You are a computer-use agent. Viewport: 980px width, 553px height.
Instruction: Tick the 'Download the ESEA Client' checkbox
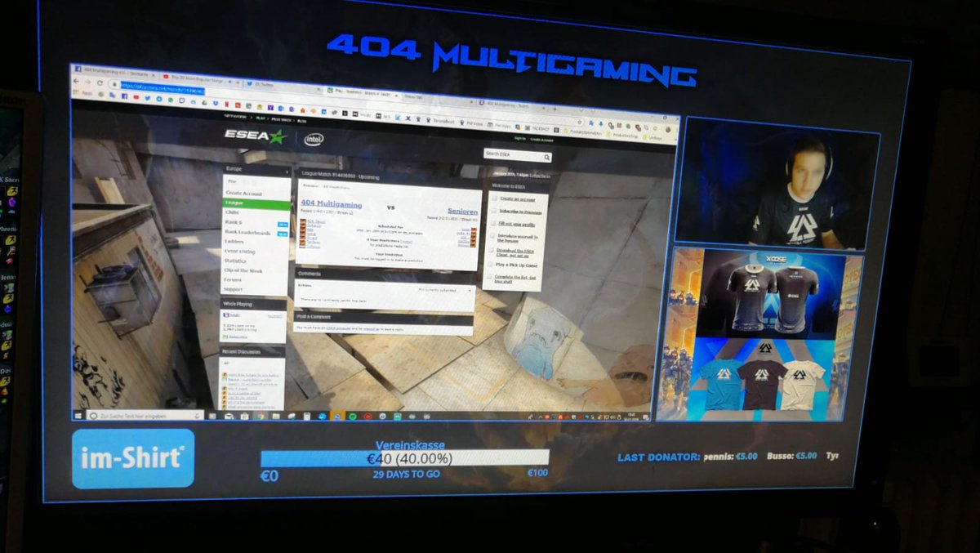click(x=493, y=252)
